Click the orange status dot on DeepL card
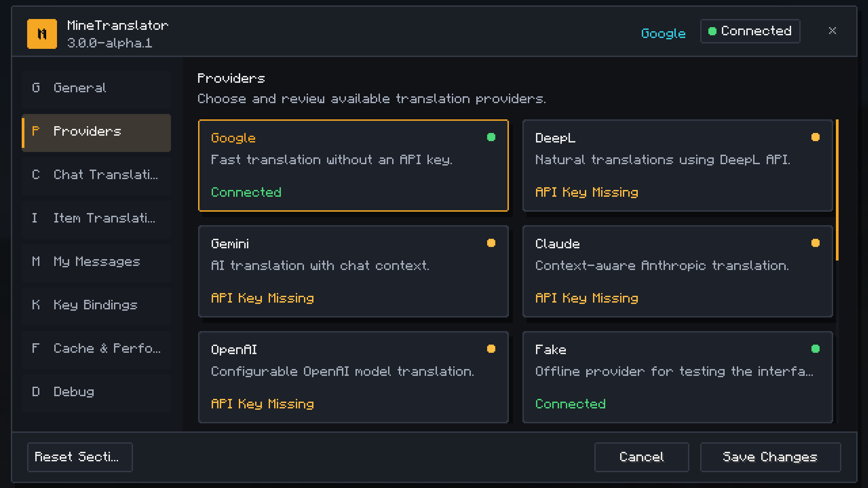 (816, 137)
